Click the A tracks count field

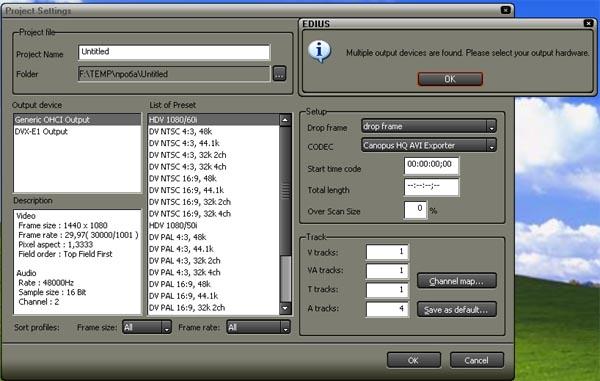[387, 309]
